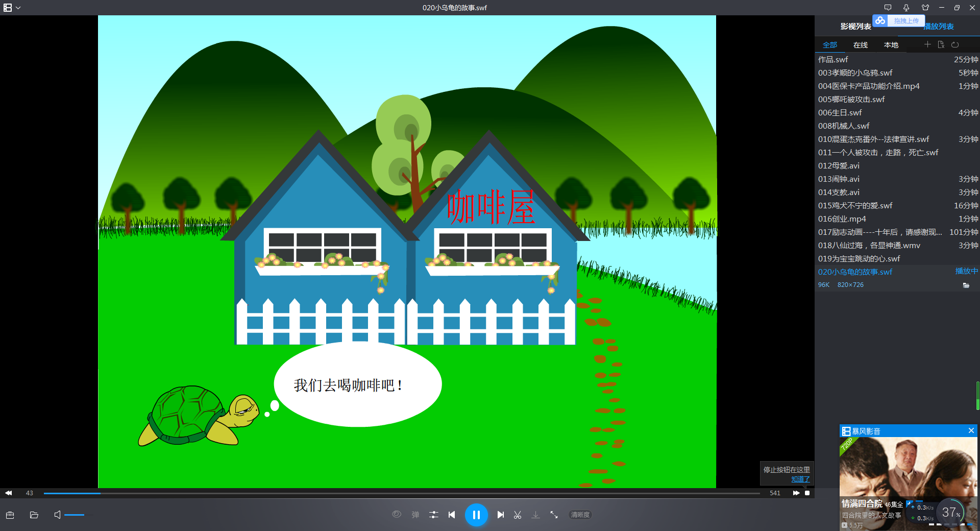Toggle the 弹 danmaku button
The height and width of the screenshot is (531, 980).
pos(415,515)
